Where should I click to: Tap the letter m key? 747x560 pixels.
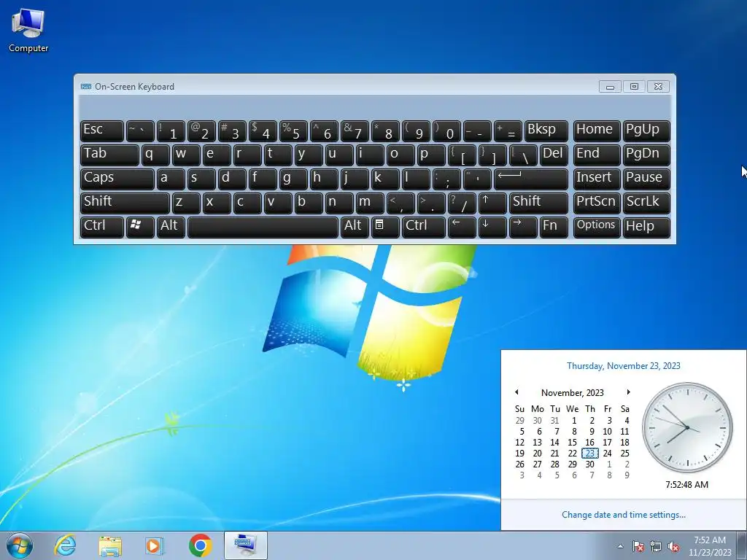tap(370, 203)
